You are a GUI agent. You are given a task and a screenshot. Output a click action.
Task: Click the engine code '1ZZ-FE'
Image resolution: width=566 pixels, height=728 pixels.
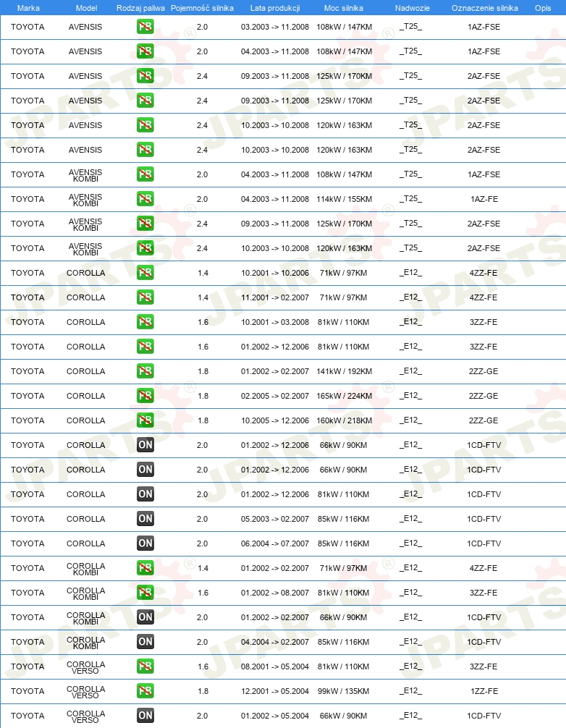point(484,691)
